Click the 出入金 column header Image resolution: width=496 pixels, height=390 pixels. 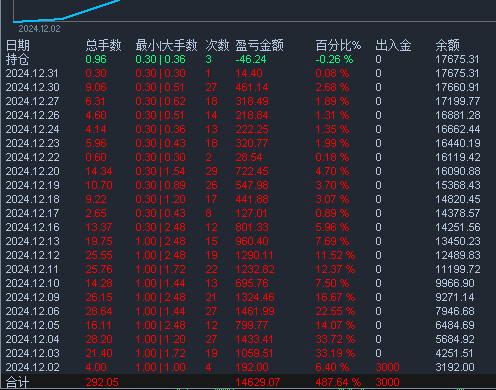tap(393, 45)
